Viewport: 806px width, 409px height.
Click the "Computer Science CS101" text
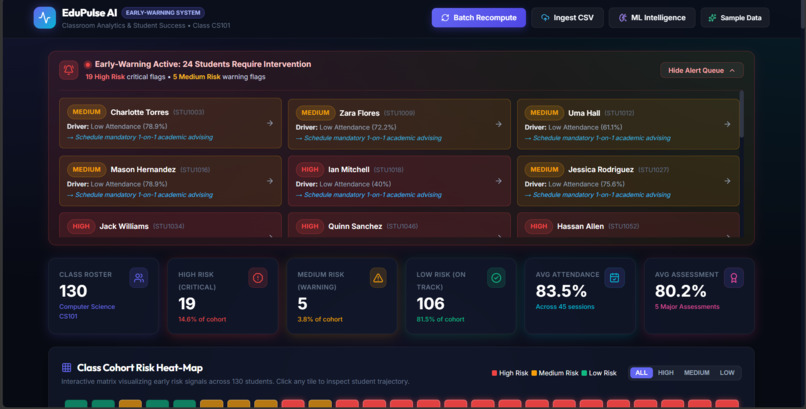click(x=87, y=311)
